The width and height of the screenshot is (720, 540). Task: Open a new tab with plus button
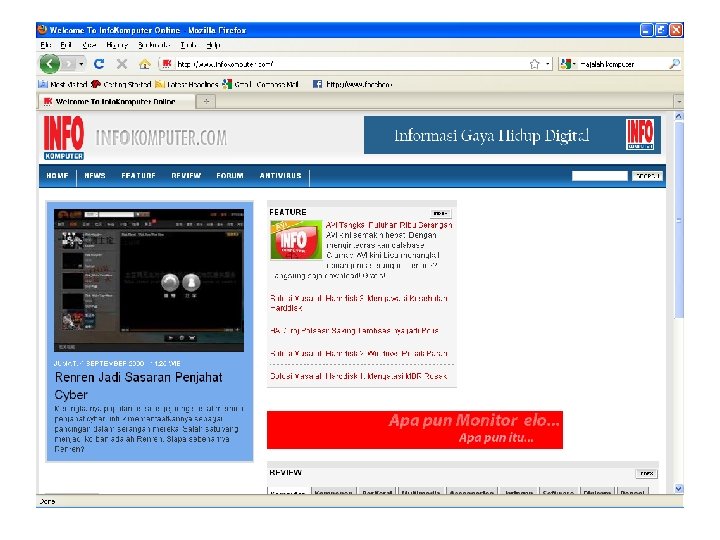click(206, 101)
